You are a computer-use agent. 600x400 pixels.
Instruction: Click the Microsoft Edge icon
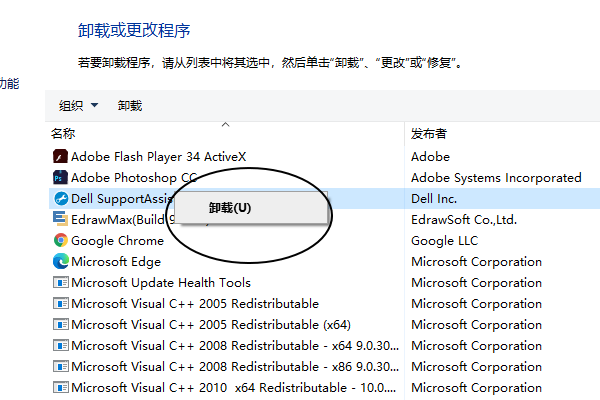tap(60, 262)
